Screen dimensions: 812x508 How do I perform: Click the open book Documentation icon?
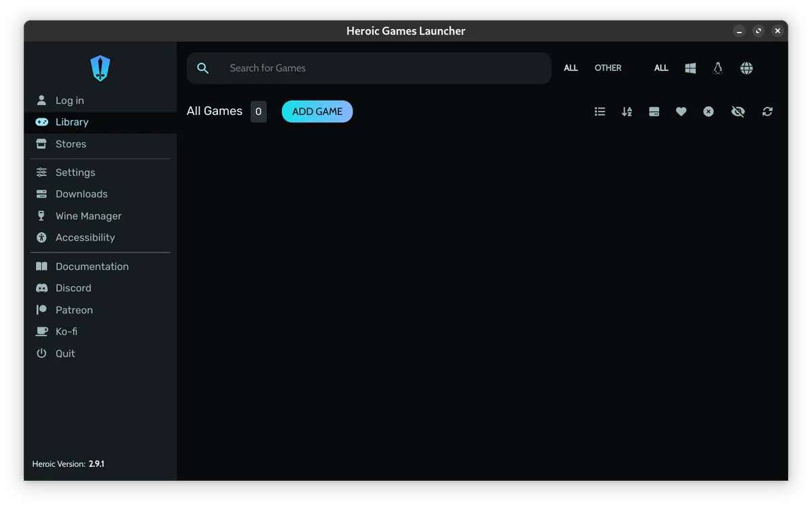click(x=42, y=267)
